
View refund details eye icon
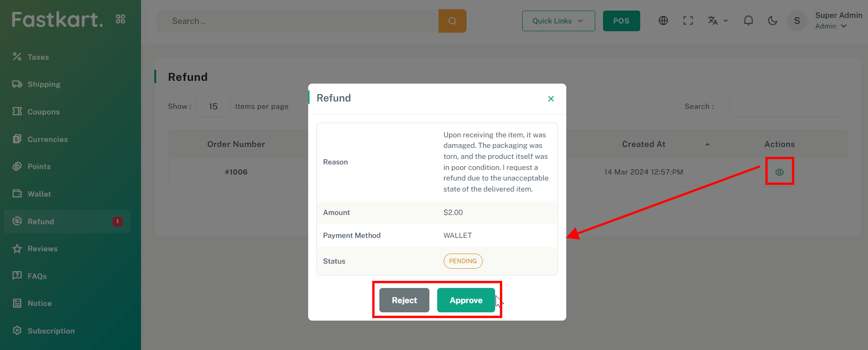click(x=779, y=172)
